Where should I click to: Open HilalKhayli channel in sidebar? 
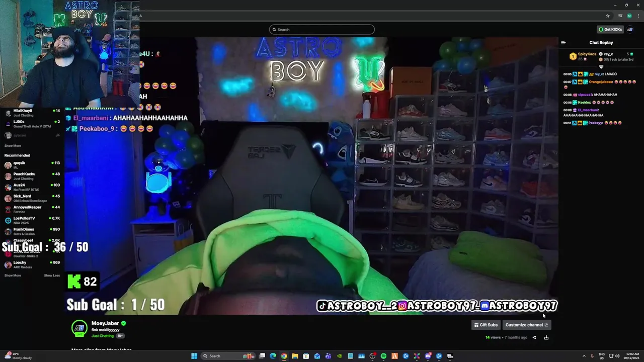tap(32, 113)
